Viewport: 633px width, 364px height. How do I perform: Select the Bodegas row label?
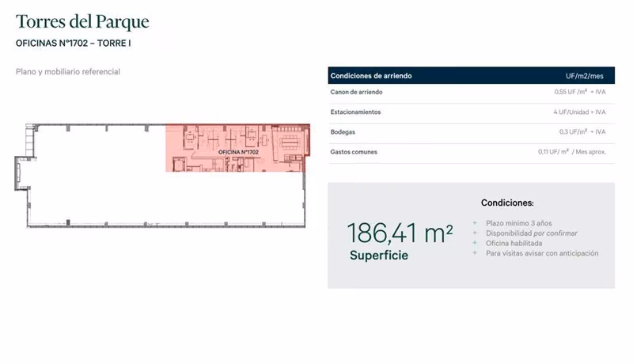click(x=343, y=132)
